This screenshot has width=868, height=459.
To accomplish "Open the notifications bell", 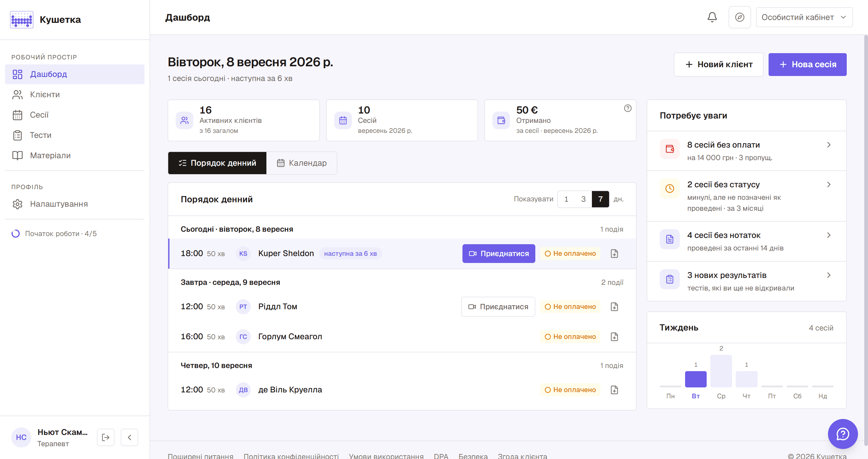I will pos(712,17).
